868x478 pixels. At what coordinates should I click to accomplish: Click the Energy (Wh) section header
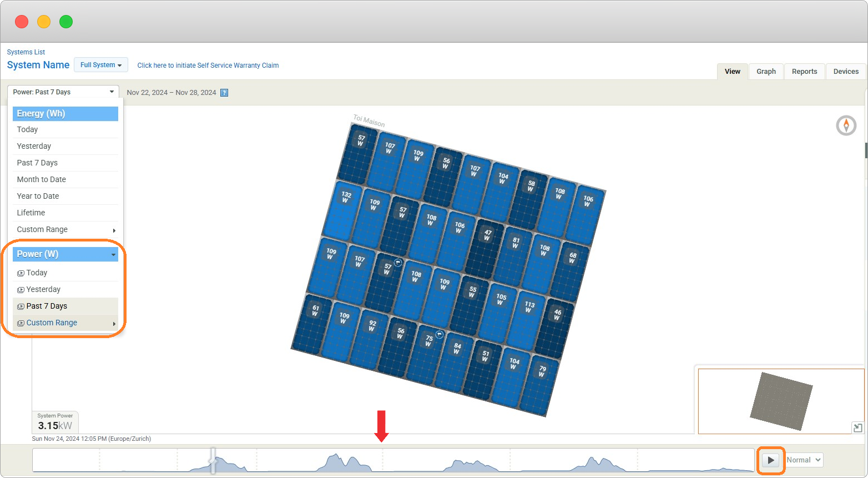65,114
